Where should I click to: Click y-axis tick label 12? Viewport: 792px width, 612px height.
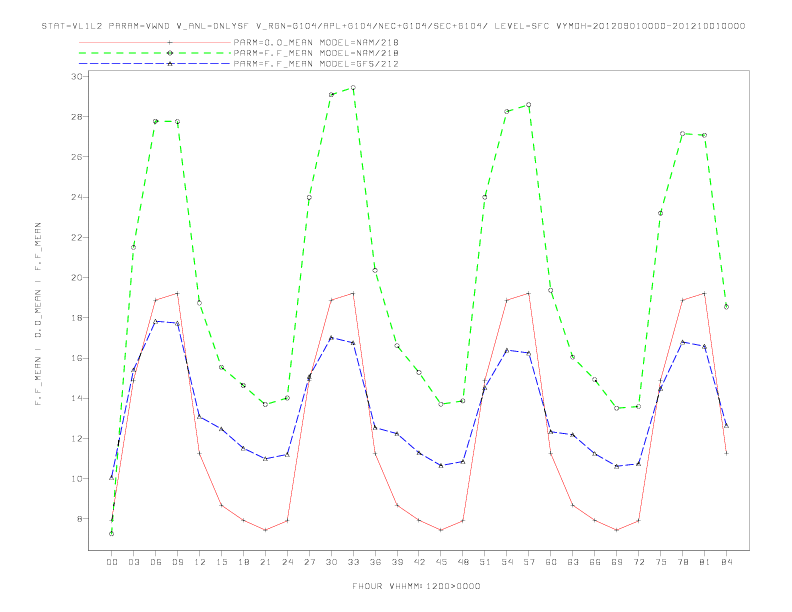click(x=78, y=438)
